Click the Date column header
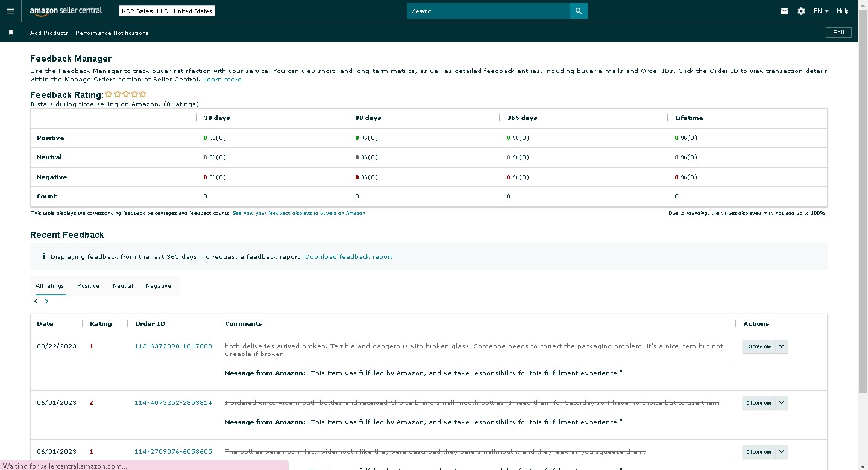Viewport: 868px width, 470px height. click(45, 324)
